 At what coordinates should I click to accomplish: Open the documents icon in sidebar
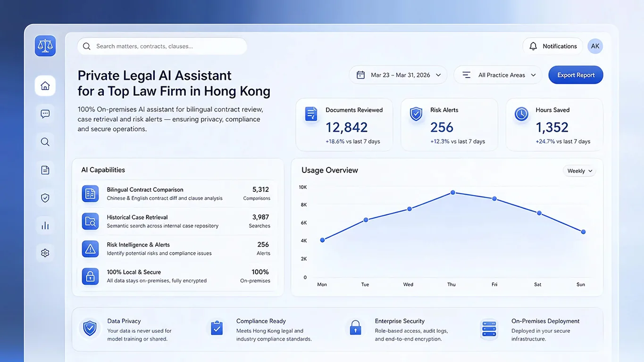[x=45, y=170]
